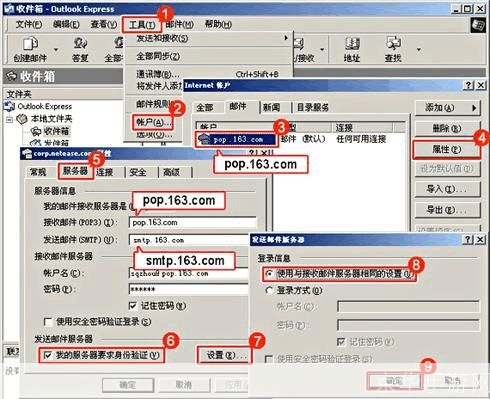Expand Send and Receive (发送和接收) submenu
Viewport: 490px width, 399px height.
(209, 38)
